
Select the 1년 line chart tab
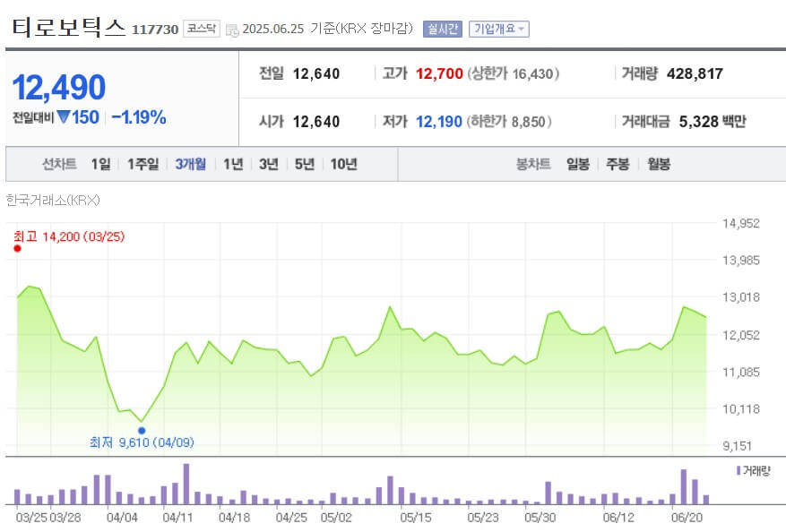pyautogui.click(x=233, y=164)
